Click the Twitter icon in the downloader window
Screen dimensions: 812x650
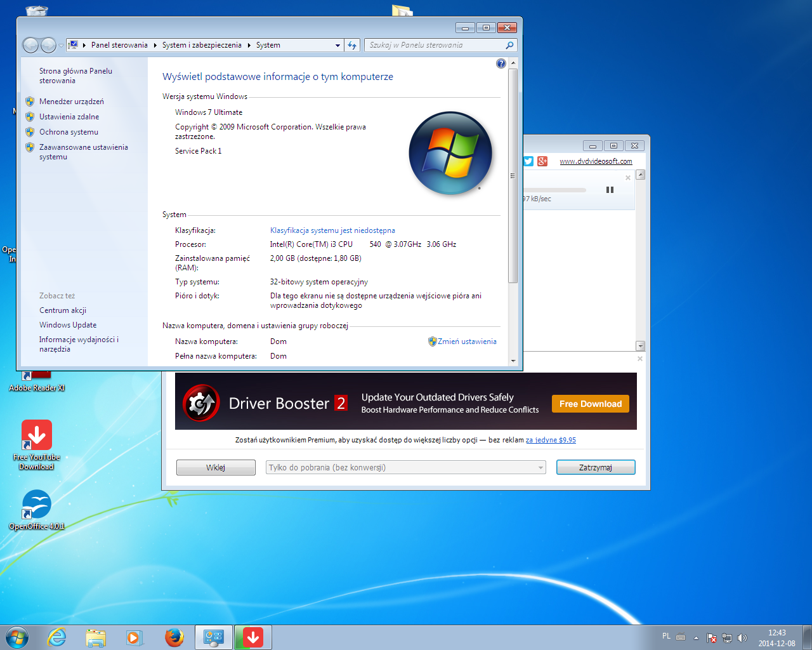coord(528,161)
